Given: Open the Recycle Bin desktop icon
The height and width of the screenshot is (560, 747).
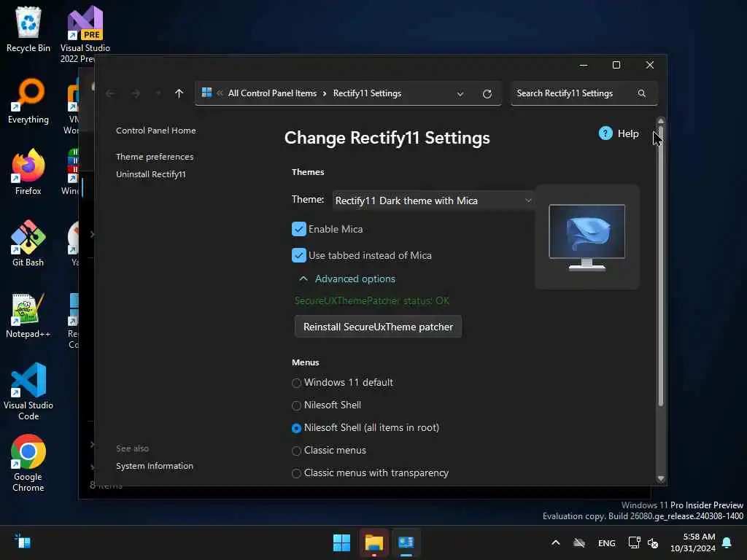Looking at the screenshot, I should click(x=28, y=29).
